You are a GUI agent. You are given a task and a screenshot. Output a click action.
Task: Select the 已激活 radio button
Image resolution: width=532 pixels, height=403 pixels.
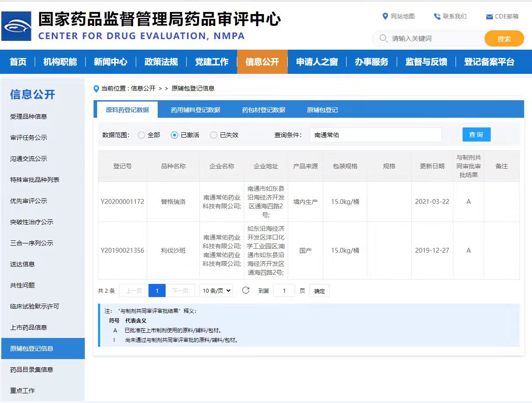[x=174, y=135]
